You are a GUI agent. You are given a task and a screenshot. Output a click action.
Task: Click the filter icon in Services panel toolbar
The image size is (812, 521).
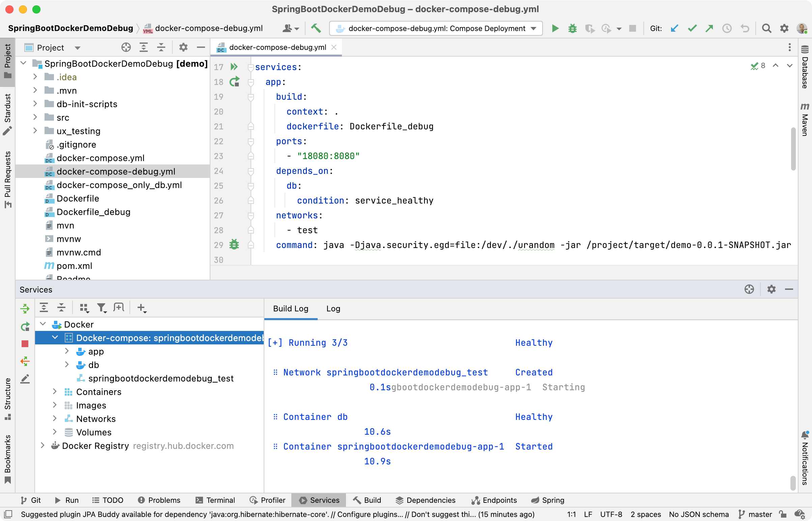click(102, 308)
